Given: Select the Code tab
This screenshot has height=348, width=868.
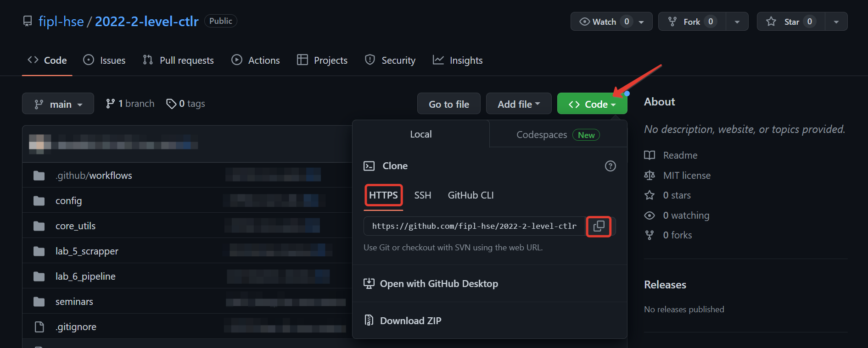Looking at the screenshot, I should coord(47,60).
